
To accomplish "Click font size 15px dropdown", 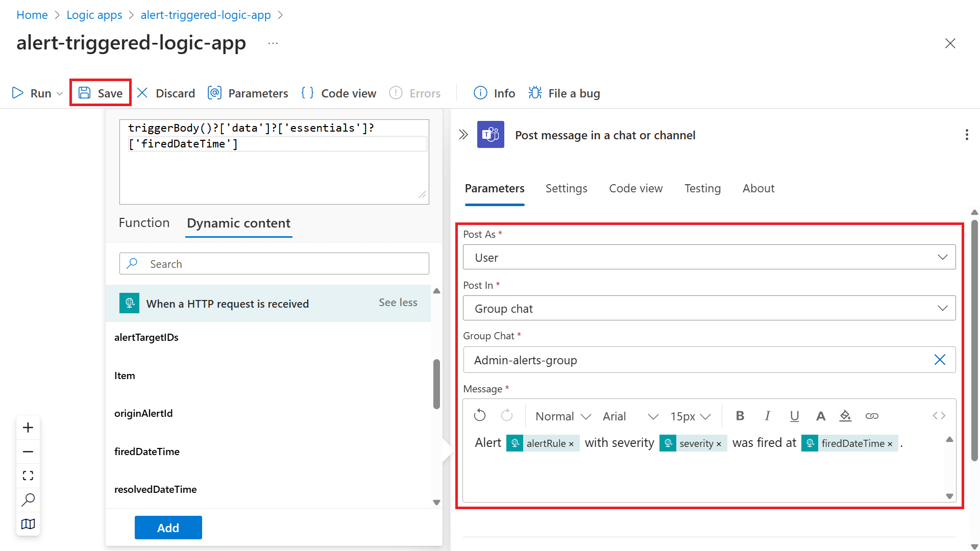I will coord(690,416).
